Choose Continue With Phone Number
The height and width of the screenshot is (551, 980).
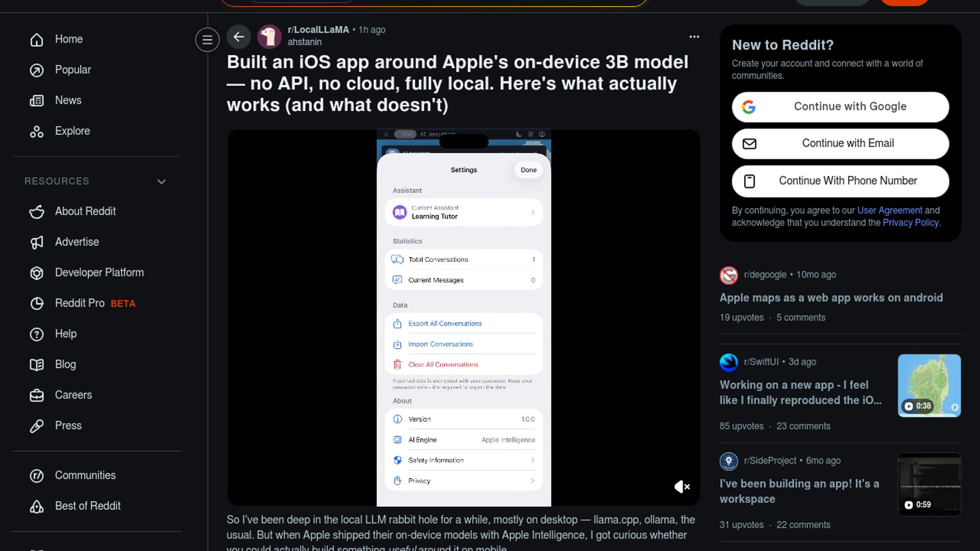[x=840, y=181]
